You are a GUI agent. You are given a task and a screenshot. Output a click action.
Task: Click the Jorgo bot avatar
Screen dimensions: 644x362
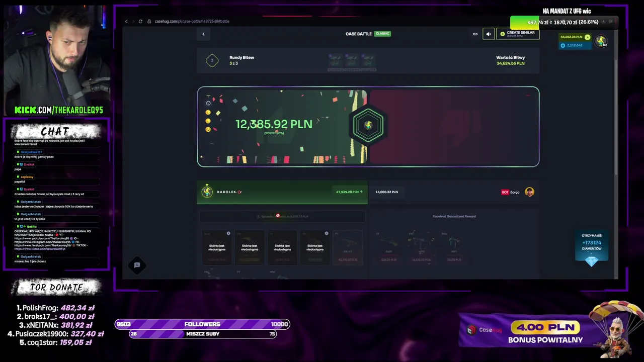tap(529, 192)
